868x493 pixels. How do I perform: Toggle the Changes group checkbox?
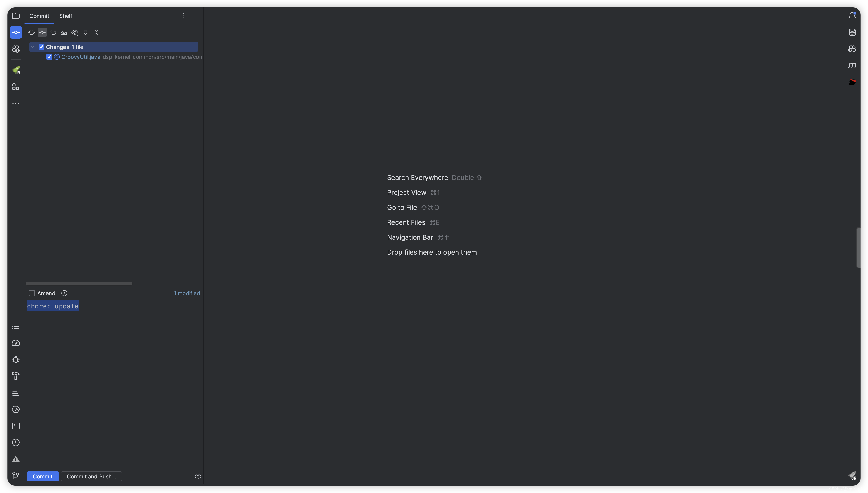pyautogui.click(x=42, y=47)
